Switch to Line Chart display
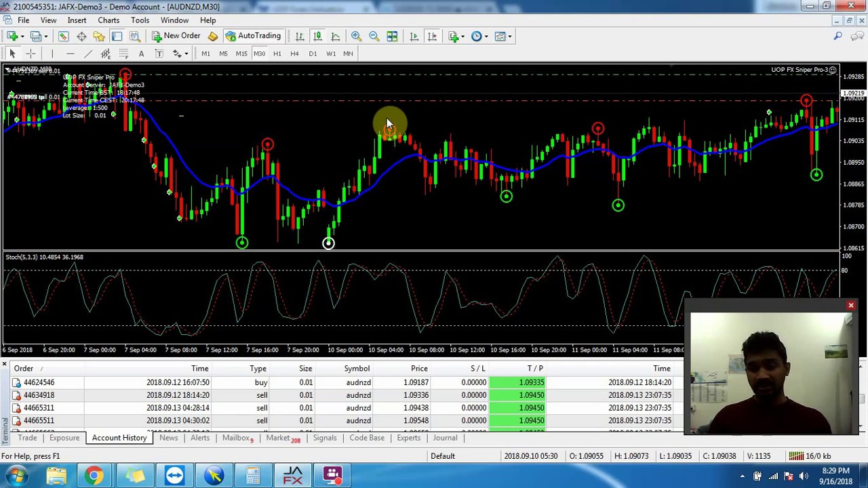This screenshot has height=488, width=868. (335, 36)
